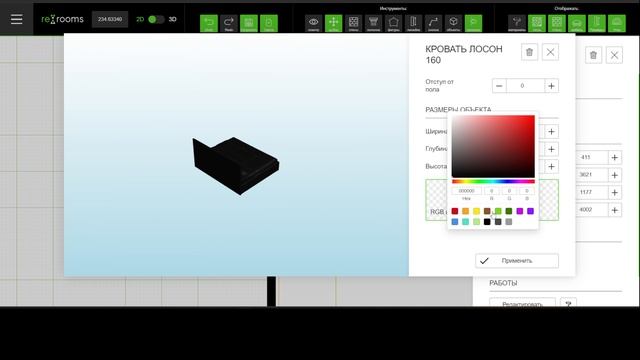Viewport: 640px width, 360px height.
Task: Increase Высота with its plus button
Action: pos(551,167)
